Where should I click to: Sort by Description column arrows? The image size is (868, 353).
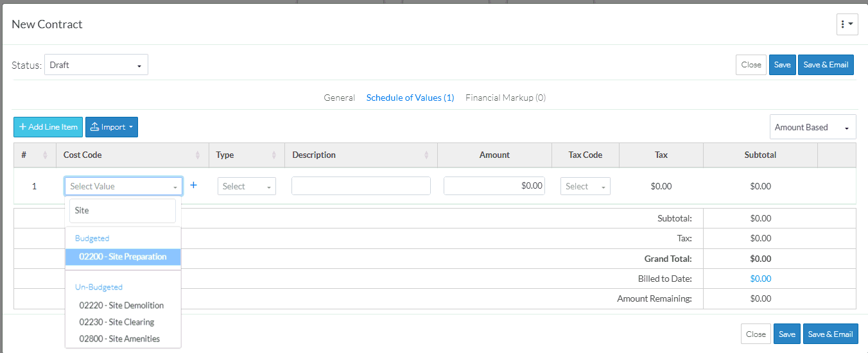(x=427, y=155)
